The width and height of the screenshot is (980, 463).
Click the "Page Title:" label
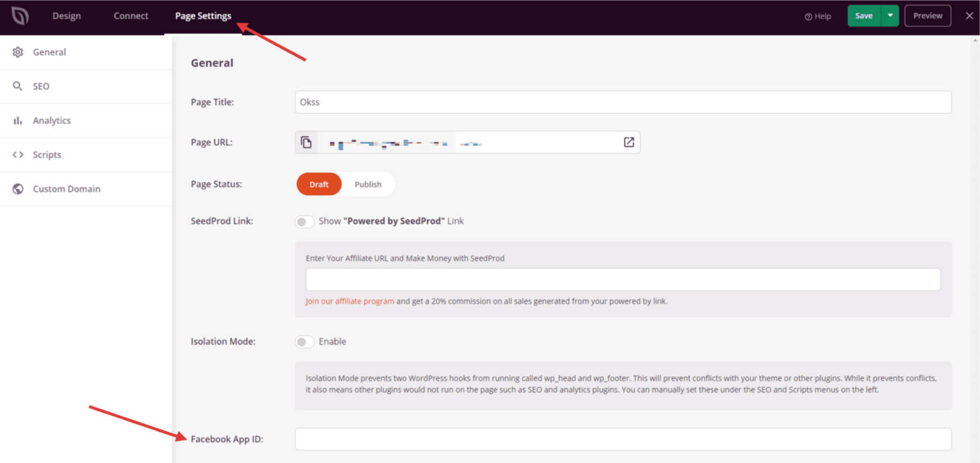[x=212, y=102]
